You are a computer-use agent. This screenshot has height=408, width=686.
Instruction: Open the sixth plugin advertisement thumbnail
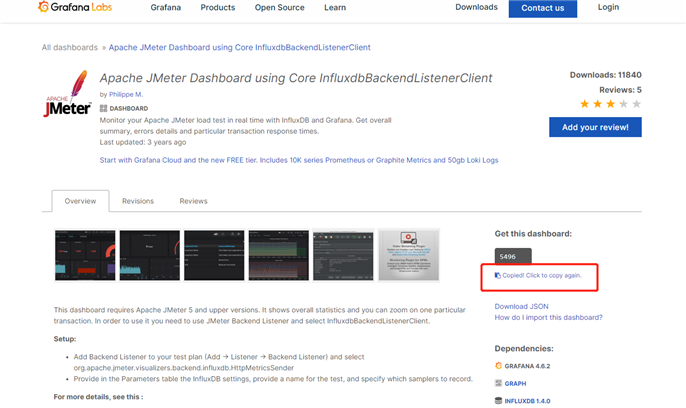[408, 255]
